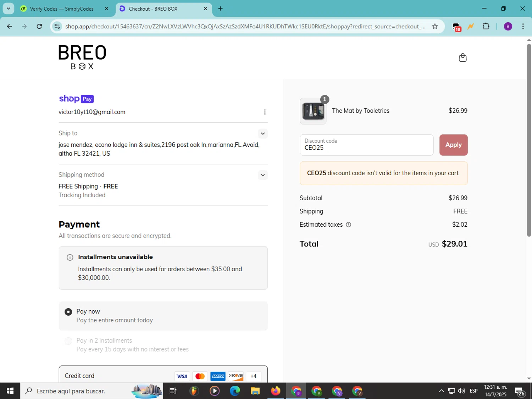Close the Checkout - BREO BOX tab
The width and height of the screenshot is (532, 399).
point(205,9)
